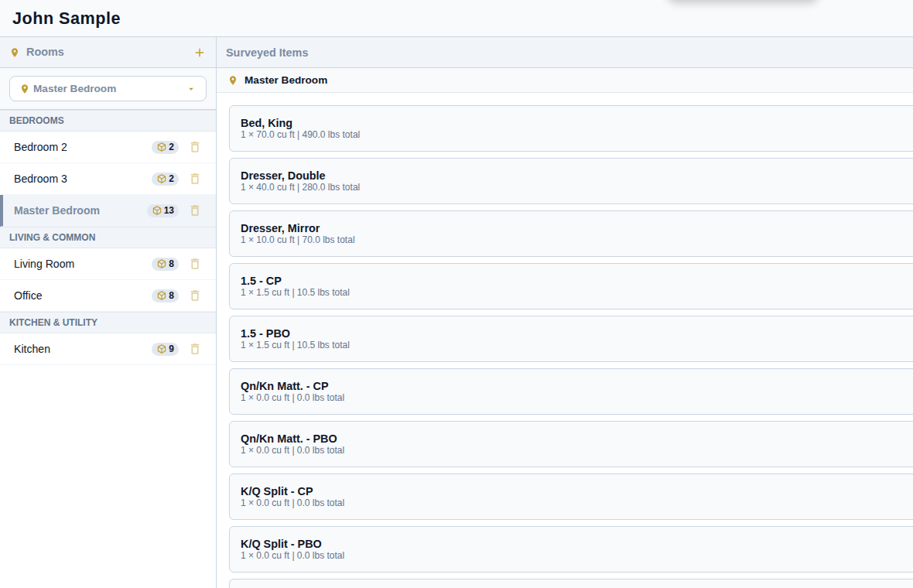Remove Living Room via trash icon

(x=195, y=265)
